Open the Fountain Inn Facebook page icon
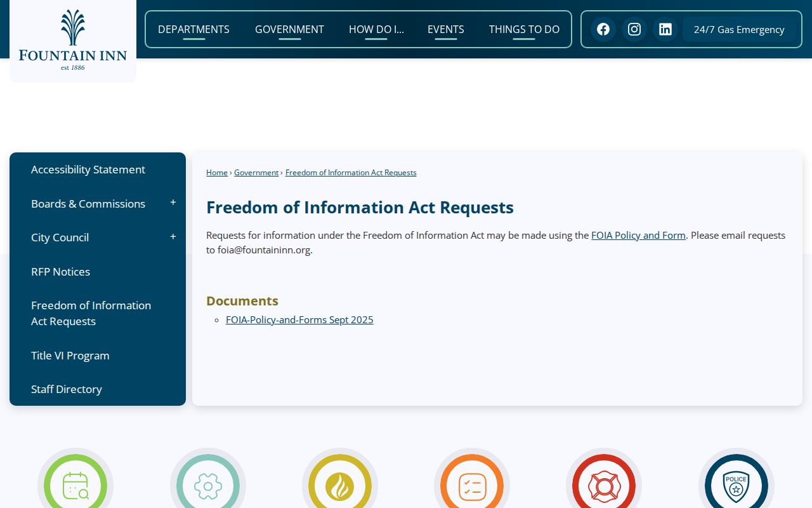Viewport: 812px width, 508px height. click(x=603, y=29)
